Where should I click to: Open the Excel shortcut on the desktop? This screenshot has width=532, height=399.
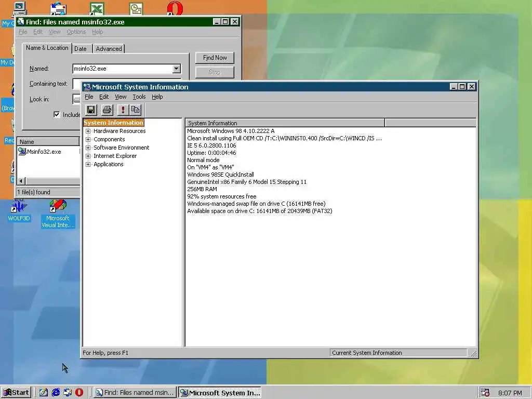(97, 8)
